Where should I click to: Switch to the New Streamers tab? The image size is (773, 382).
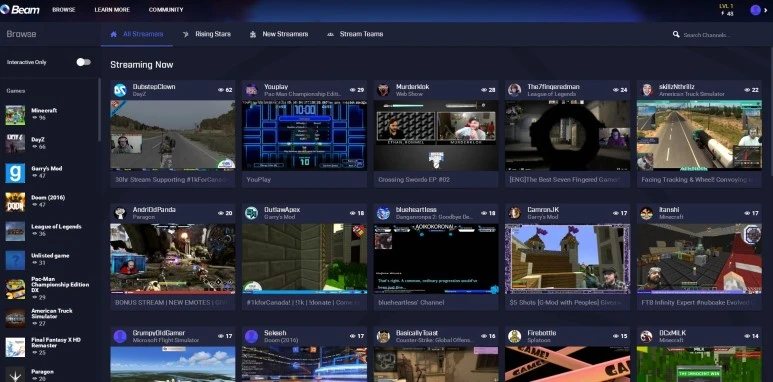[279, 34]
